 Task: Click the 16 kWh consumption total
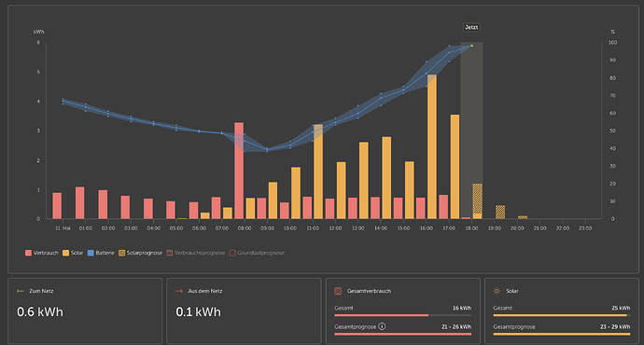coord(462,308)
